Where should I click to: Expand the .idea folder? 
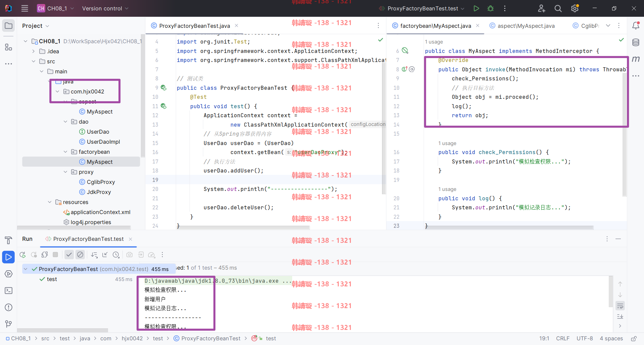[x=34, y=51]
